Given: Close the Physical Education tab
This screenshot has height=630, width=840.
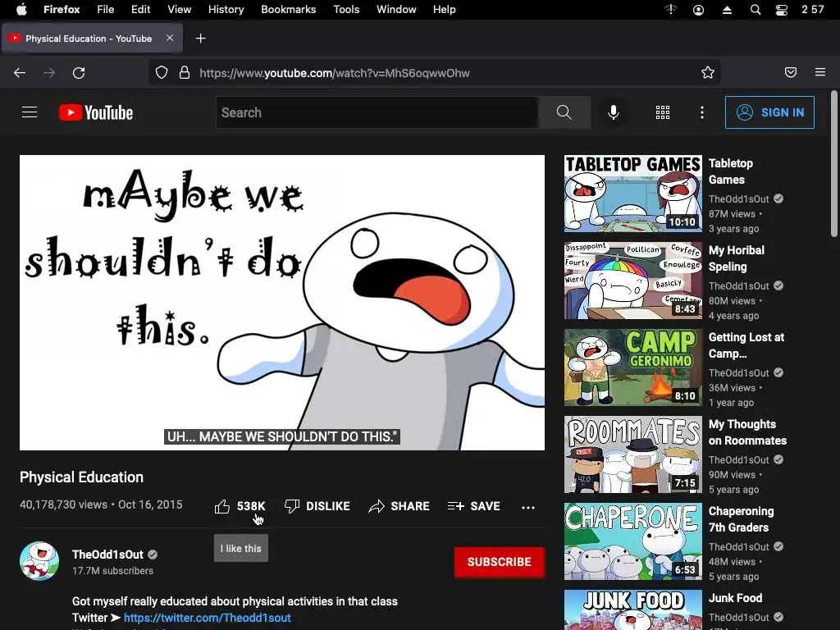Looking at the screenshot, I should pyautogui.click(x=169, y=38).
